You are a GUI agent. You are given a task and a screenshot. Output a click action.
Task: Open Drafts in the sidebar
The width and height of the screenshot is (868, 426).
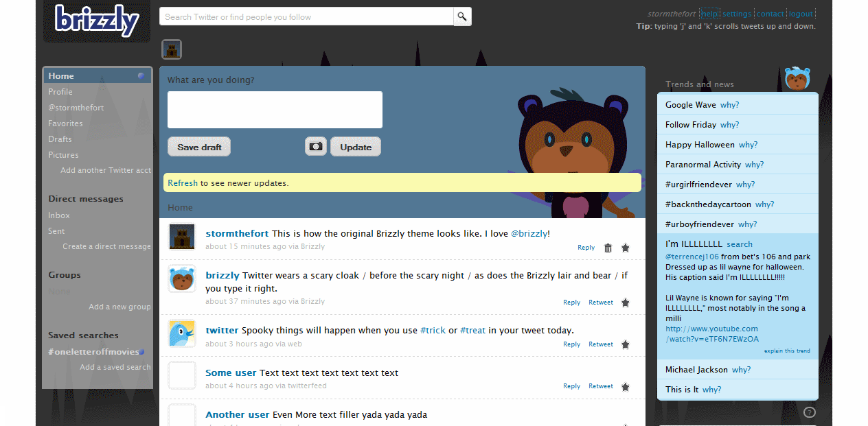click(x=60, y=139)
